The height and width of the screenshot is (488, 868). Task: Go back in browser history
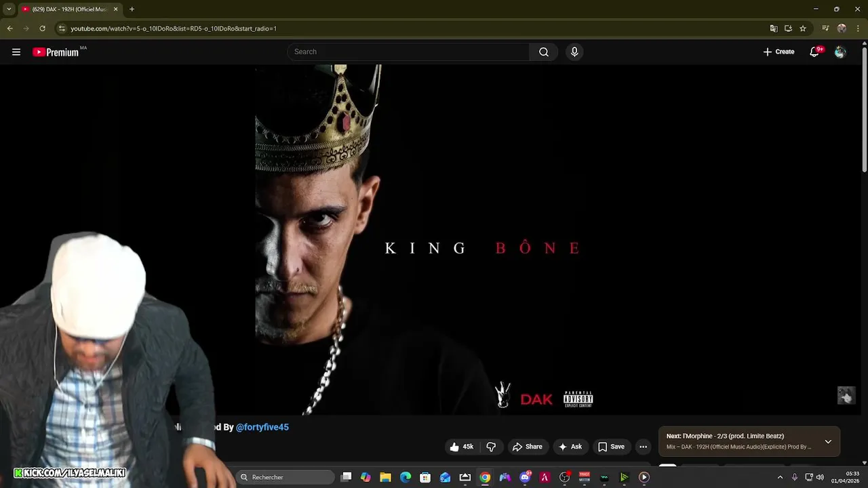point(9,28)
